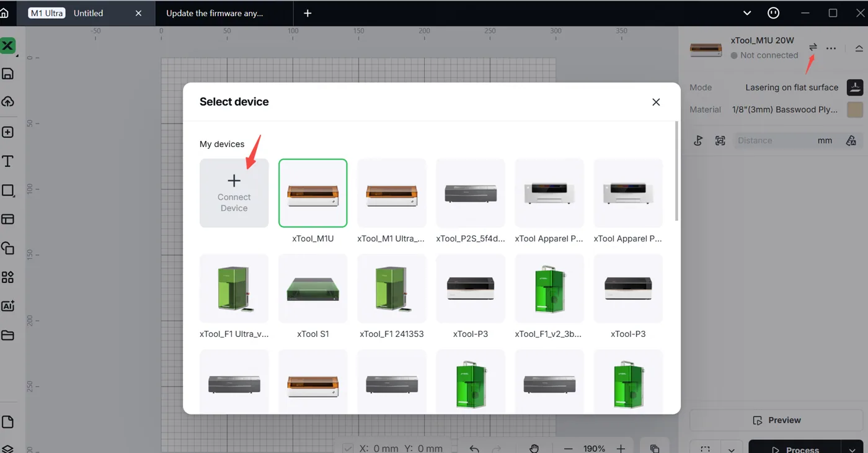The image size is (868, 453).
Task: Click the insert image plus icon
Action: [7, 132]
